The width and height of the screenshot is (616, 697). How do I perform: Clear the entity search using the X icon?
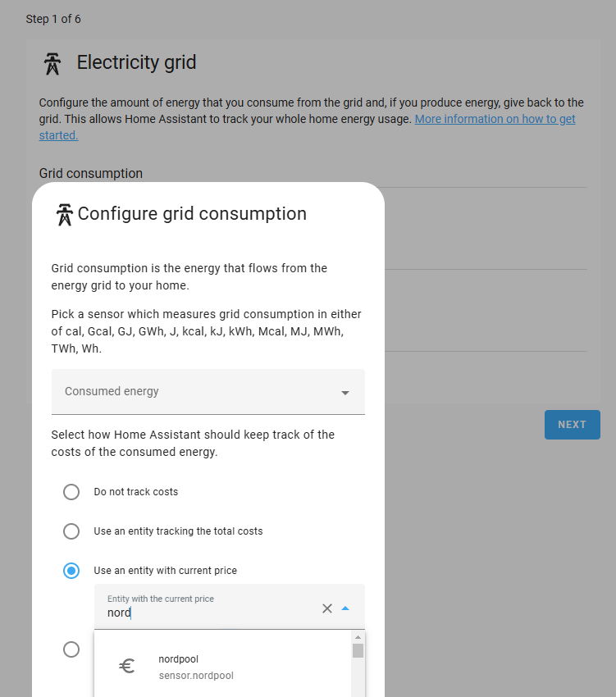click(327, 608)
